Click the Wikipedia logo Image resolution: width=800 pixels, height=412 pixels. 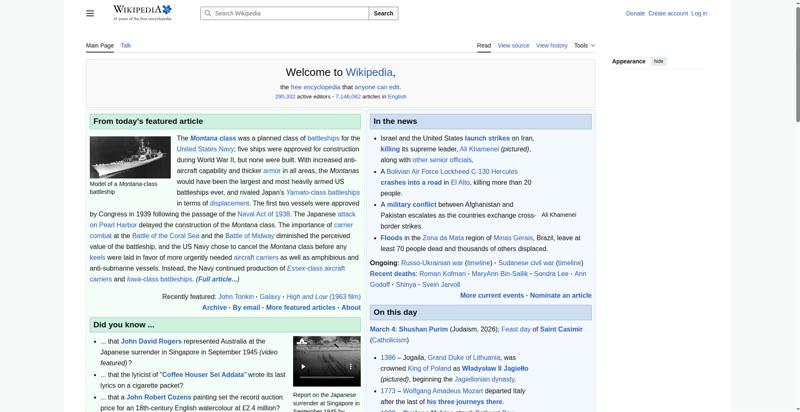(x=142, y=12)
